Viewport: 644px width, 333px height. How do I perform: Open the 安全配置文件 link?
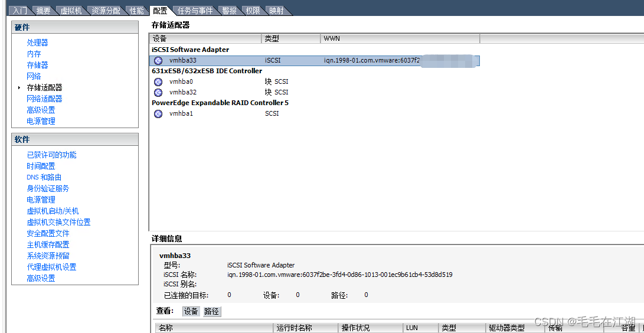point(48,233)
